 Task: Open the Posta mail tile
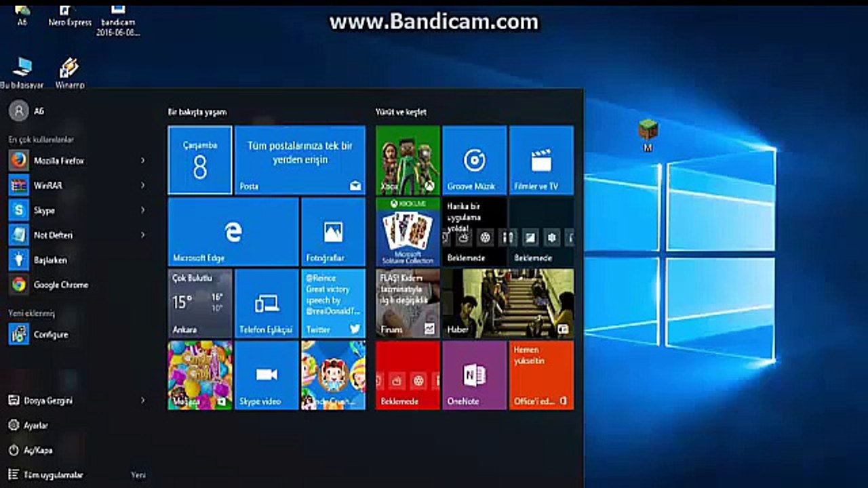[300, 160]
